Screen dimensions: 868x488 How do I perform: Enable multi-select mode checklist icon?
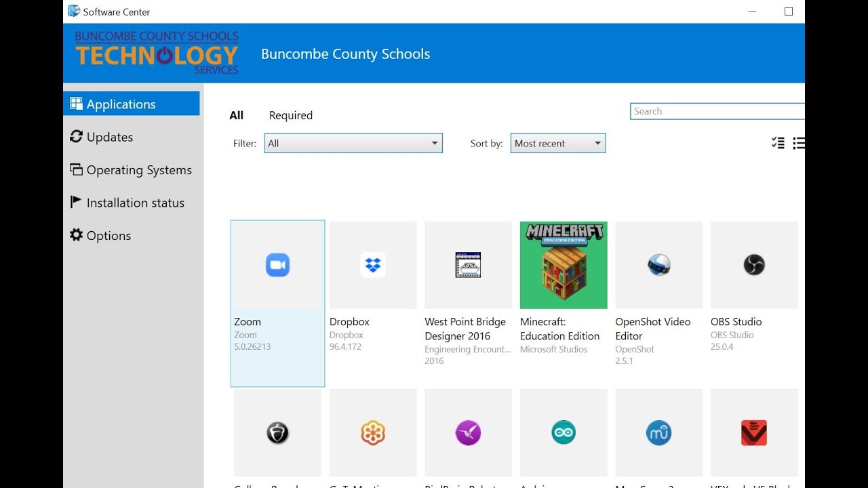click(x=778, y=143)
